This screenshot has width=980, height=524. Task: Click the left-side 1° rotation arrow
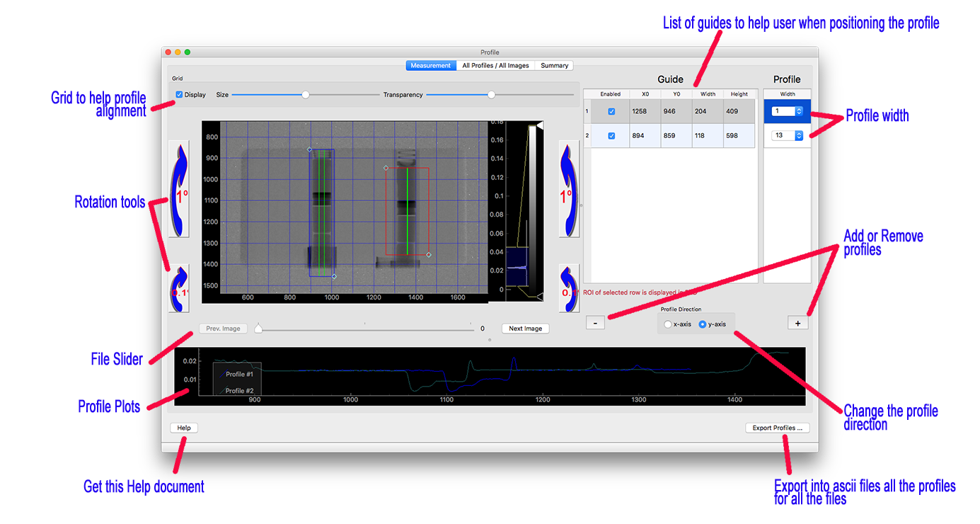click(x=181, y=188)
